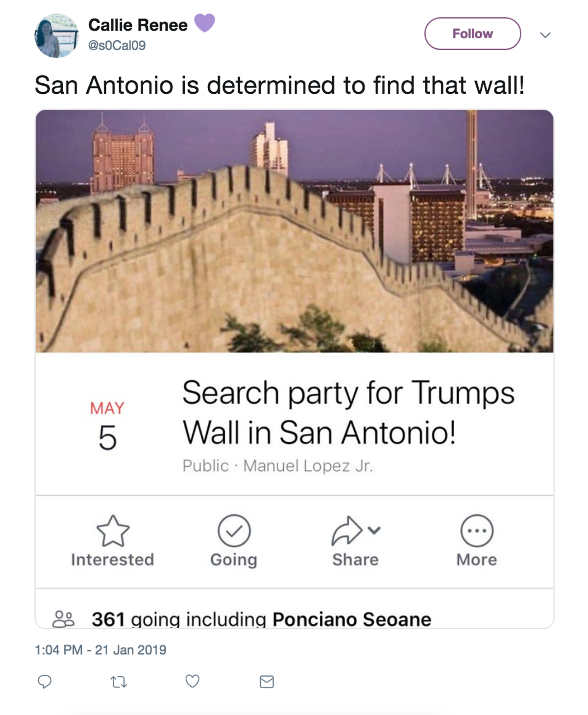Mark Interested on the event
The image size is (588, 715).
tap(112, 560)
